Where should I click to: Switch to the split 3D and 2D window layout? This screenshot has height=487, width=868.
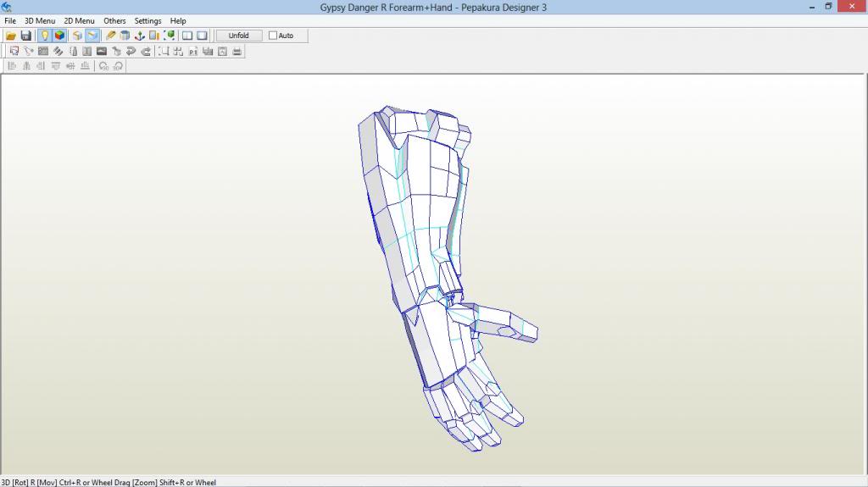tap(187, 36)
